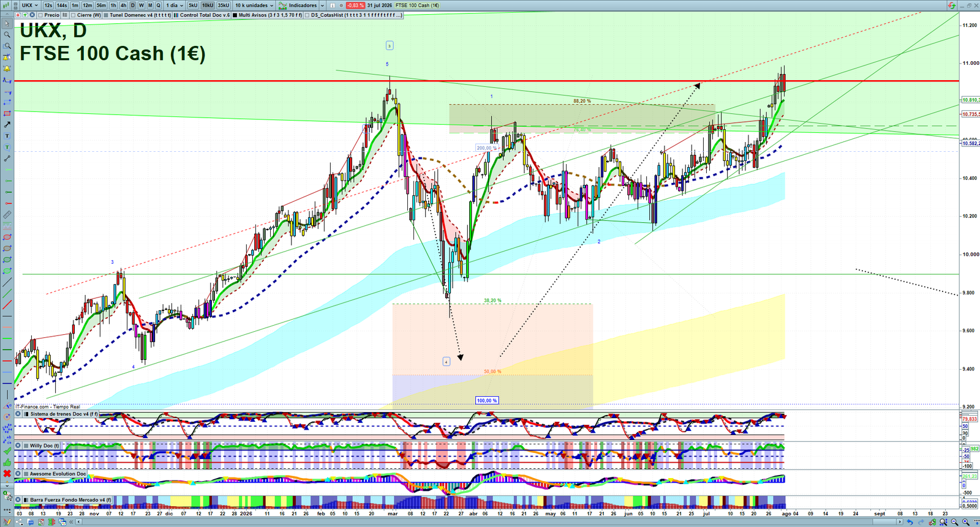Toggle 10kU units button

208,6
